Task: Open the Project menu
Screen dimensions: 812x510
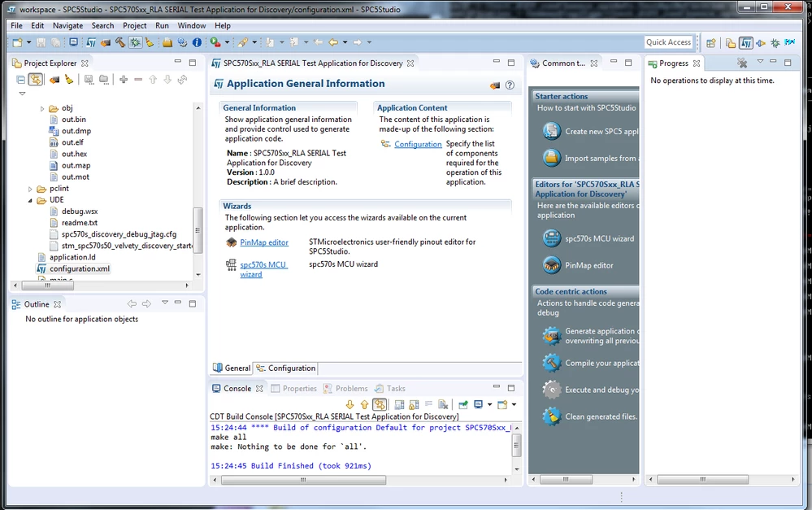Action: coord(135,25)
